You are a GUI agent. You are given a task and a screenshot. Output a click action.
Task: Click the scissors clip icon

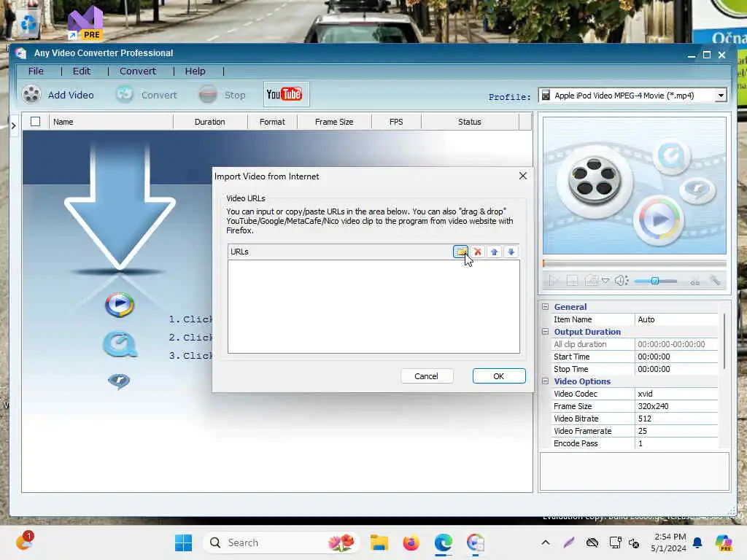[695, 281]
